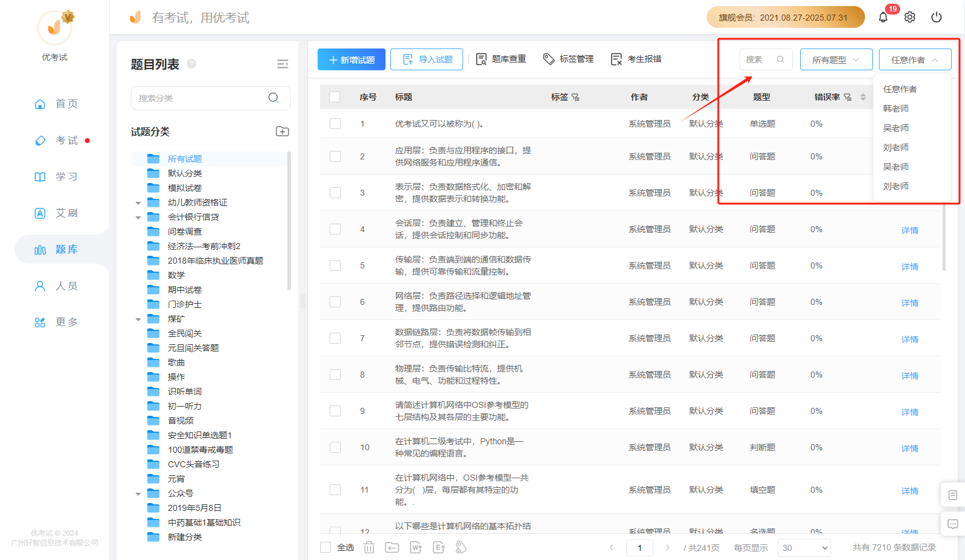965x560 pixels.
Task: Click the 标签 filter icon in header
Action: 575,97
